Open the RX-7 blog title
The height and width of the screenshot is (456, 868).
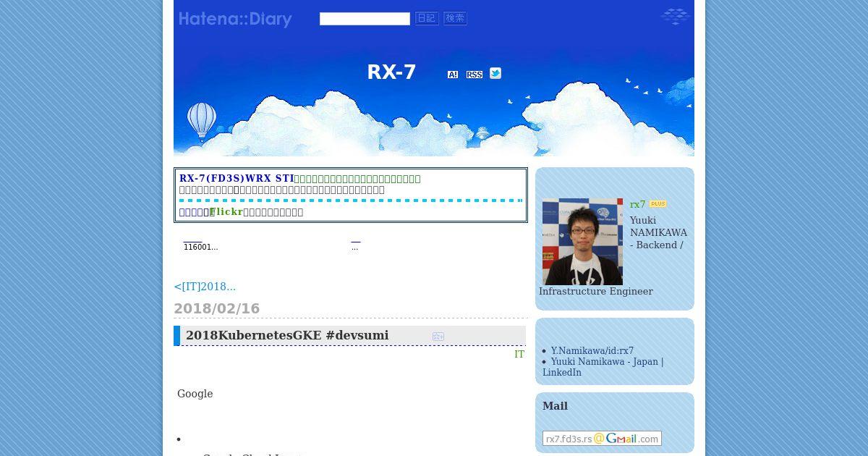point(391,72)
